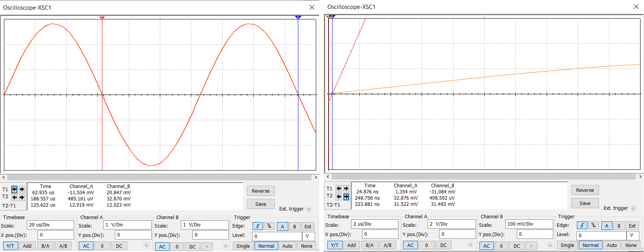The height and width of the screenshot is (252, 644).
Task: Close the right Oscilloscope-XSC1 window
Action: pos(636,7)
